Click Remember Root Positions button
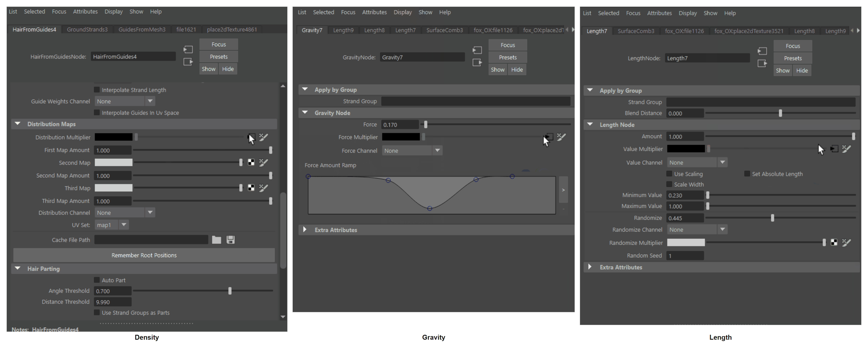 tap(144, 255)
